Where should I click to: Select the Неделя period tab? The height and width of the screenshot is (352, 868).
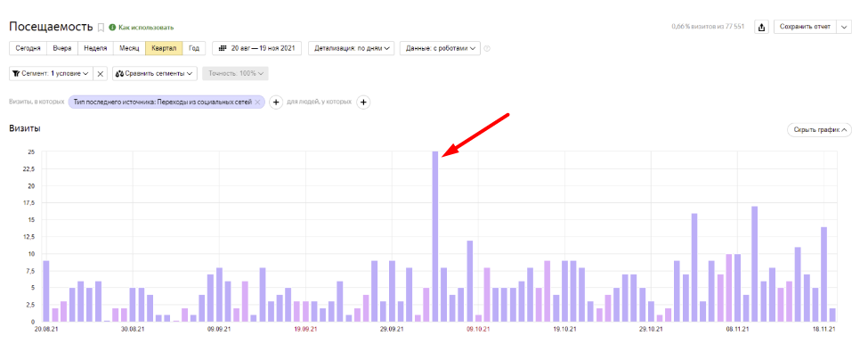tap(96, 48)
